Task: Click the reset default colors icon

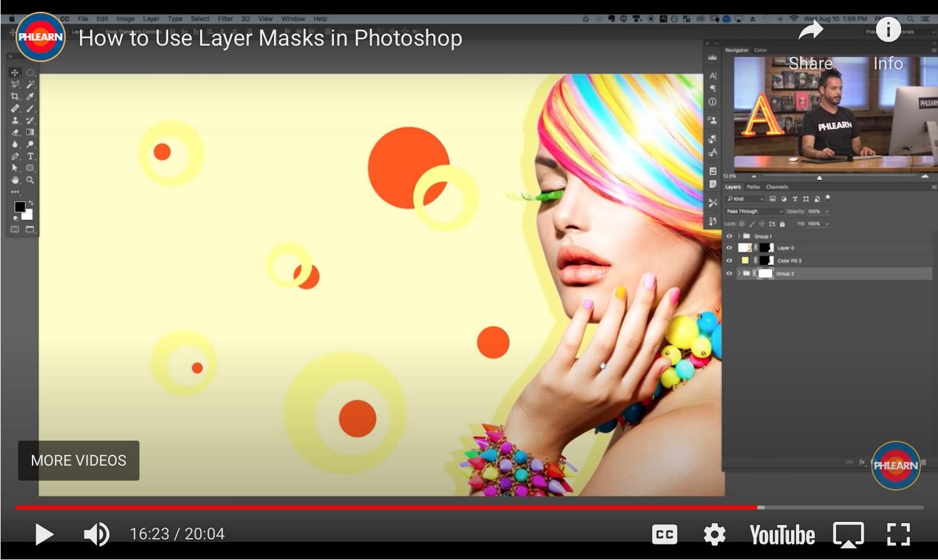Action: point(16,219)
